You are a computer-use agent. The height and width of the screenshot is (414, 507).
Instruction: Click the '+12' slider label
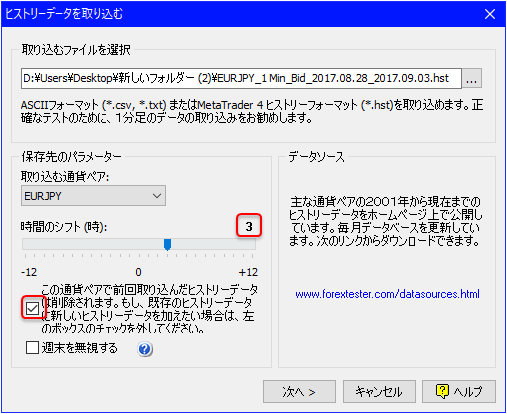pyautogui.click(x=248, y=272)
